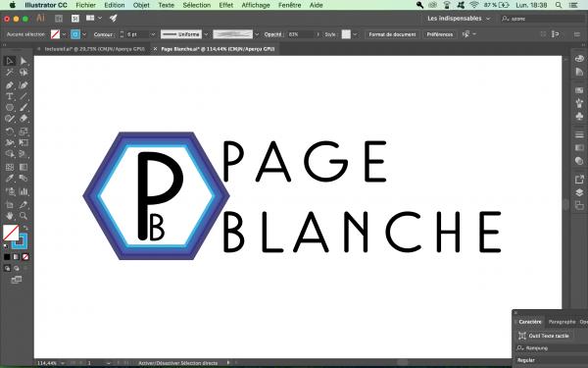Image resolution: width=588 pixels, height=368 pixels.
Task: Open stroke color dropdown in control bar
Action: (x=84, y=34)
